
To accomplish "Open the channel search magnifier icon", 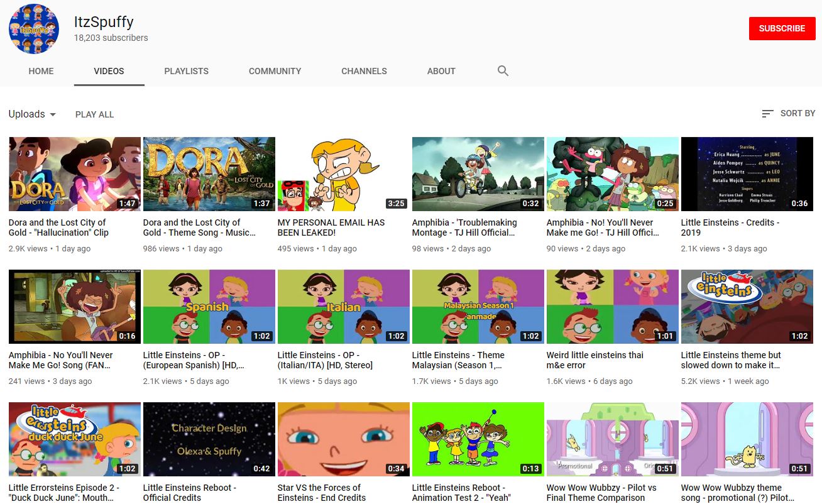I will (x=503, y=71).
